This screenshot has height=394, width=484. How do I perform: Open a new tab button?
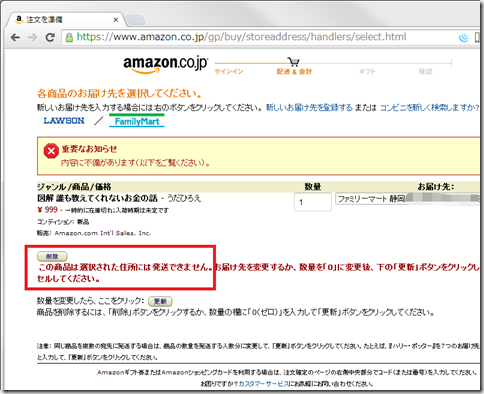(135, 20)
